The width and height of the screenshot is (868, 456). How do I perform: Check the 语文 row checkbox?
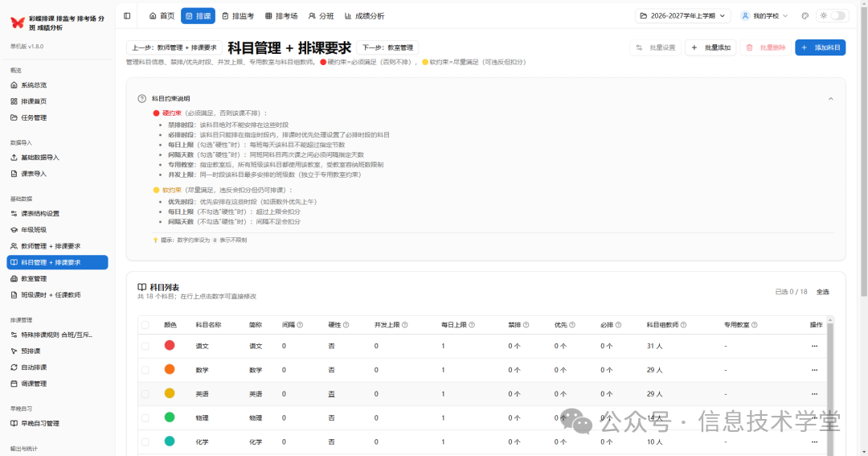(145, 346)
